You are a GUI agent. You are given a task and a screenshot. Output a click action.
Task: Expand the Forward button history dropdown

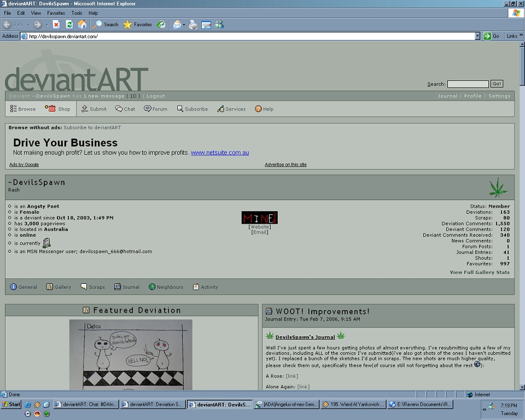point(46,25)
